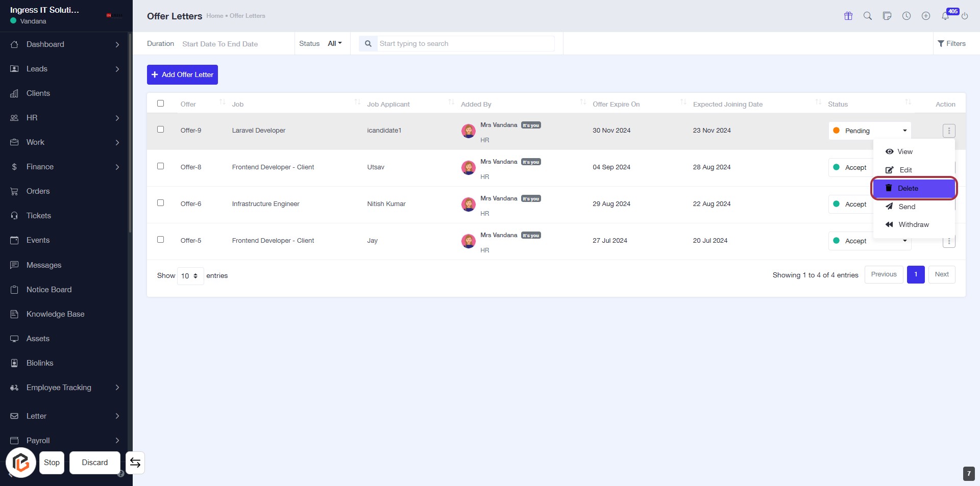Click the plus circle quick-add icon

click(926, 16)
